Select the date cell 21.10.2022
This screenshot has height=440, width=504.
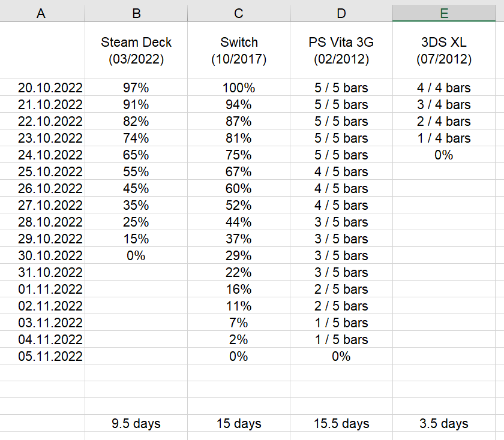click(42, 104)
